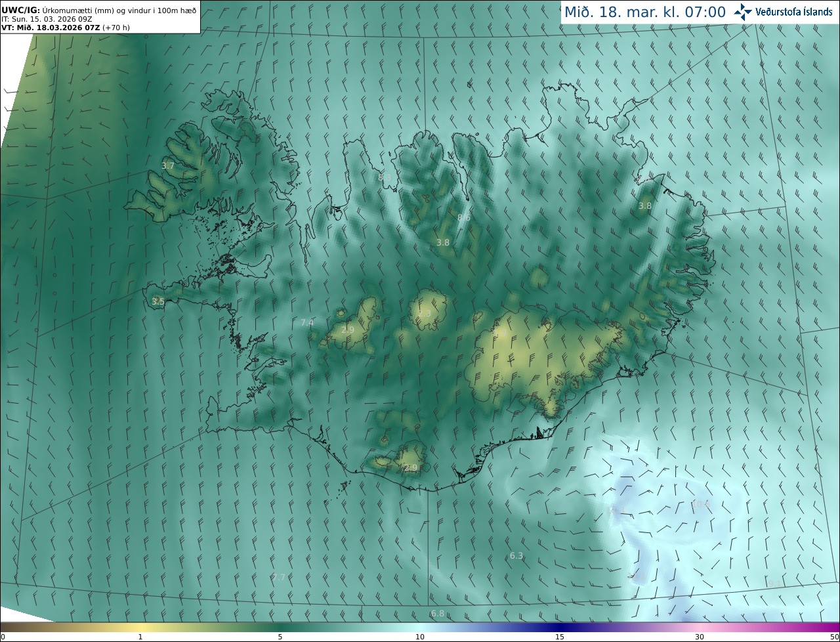
Task: Click the 'IT: Sun. 15. 03. 2026 09Z' line
Action: (47, 19)
